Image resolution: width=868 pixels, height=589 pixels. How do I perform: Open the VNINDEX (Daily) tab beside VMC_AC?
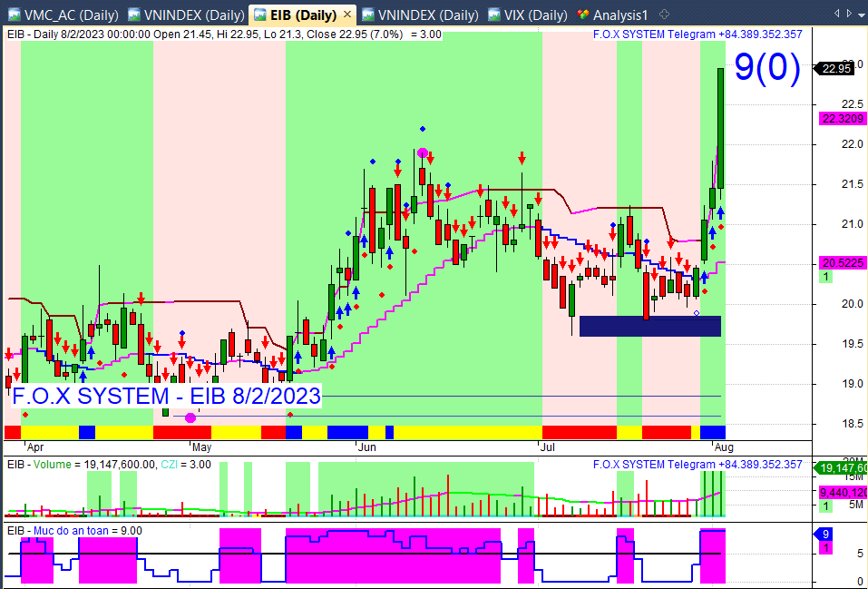[186, 15]
